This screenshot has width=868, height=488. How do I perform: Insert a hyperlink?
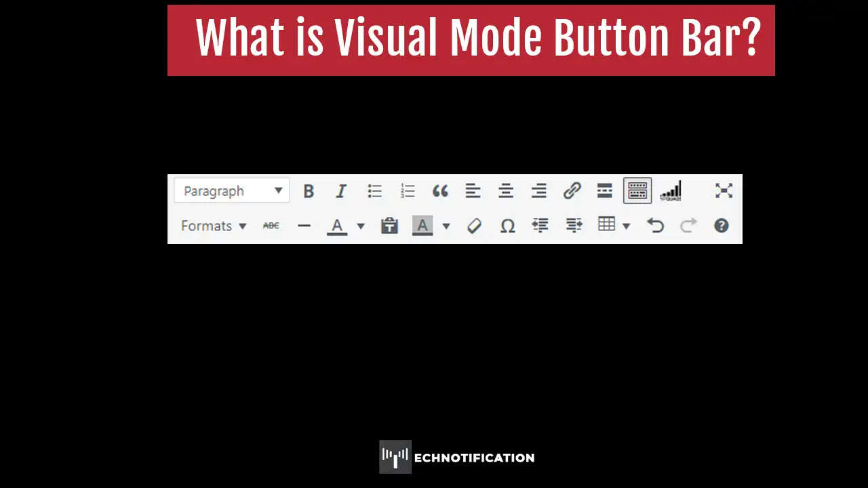pyautogui.click(x=572, y=190)
